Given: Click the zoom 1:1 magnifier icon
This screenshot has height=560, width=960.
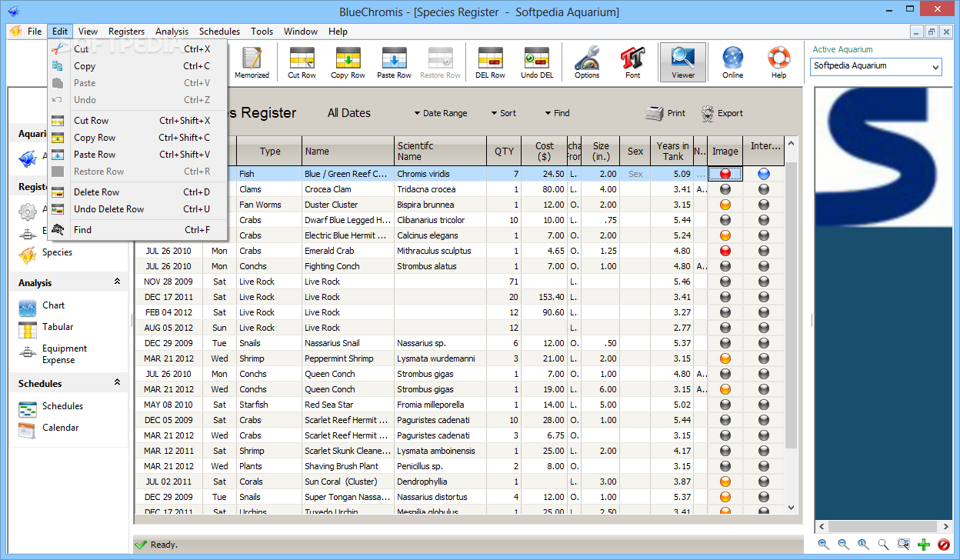Looking at the screenshot, I should tap(864, 545).
